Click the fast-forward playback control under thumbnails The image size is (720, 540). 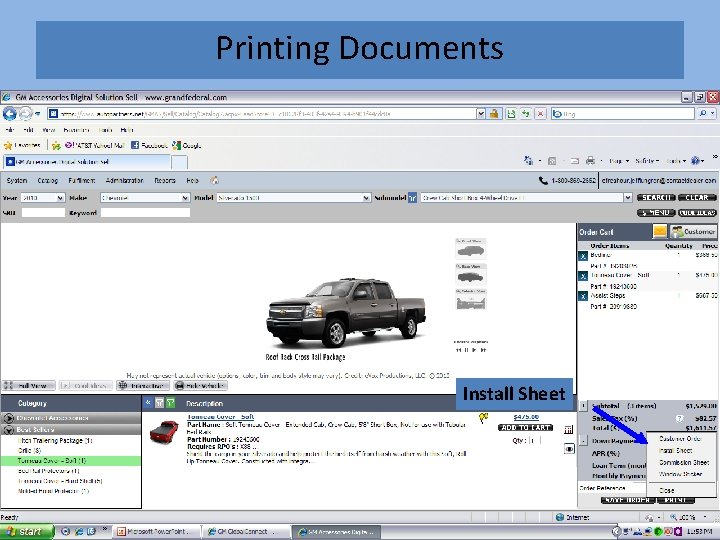pyautogui.click(x=483, y=350)
